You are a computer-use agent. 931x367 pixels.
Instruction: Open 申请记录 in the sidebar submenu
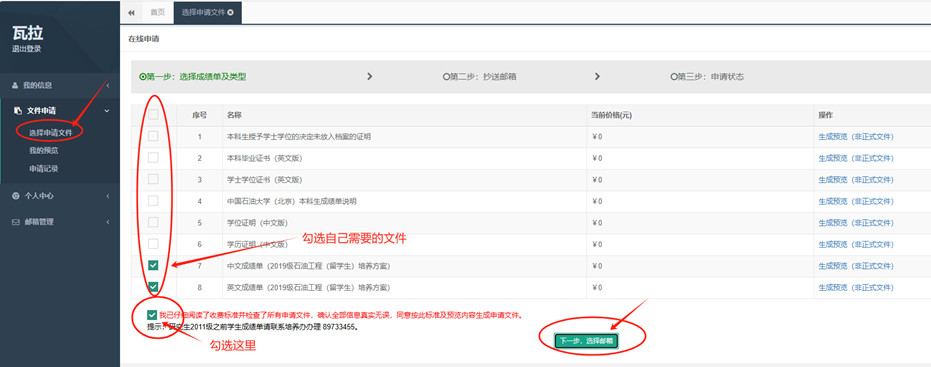coord(44,169)
